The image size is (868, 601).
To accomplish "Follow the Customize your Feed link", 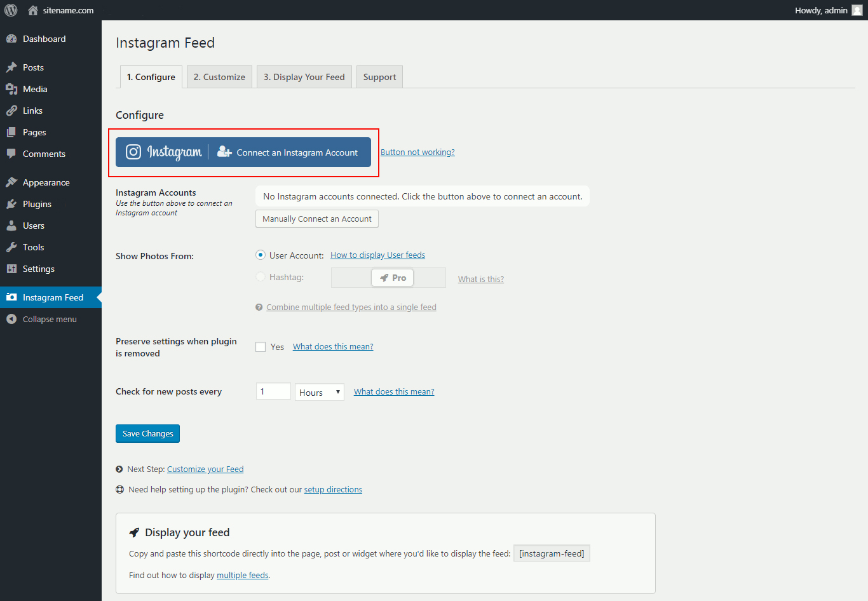I will pyautogui.click(x=205, y=469).
